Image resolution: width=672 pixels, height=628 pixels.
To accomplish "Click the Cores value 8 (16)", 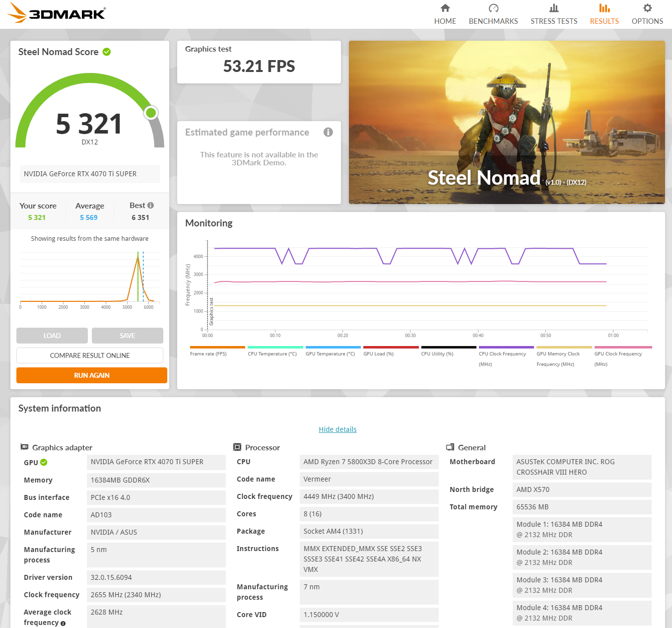I will 369,514.
